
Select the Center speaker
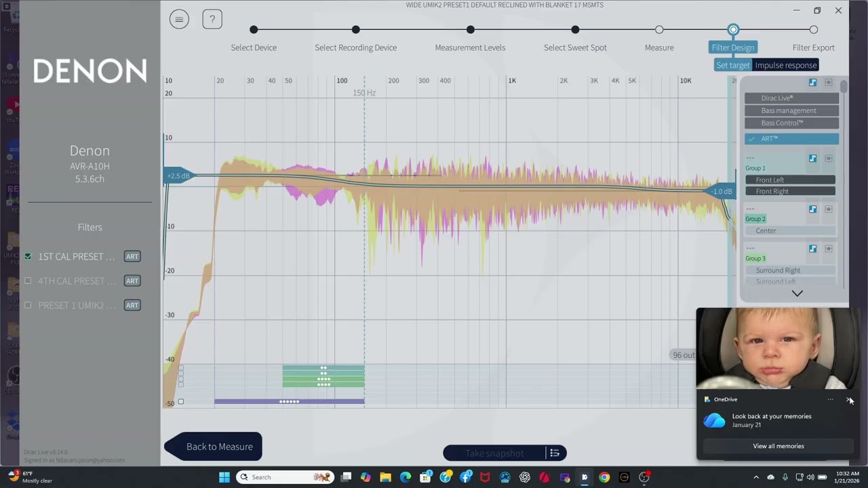coord(791,230)
